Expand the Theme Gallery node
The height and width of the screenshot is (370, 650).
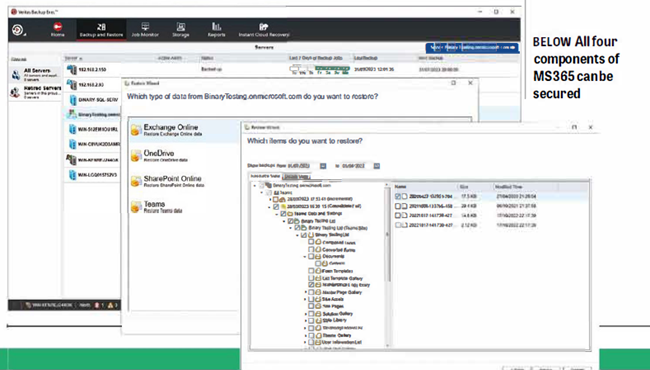click(305, 335)
